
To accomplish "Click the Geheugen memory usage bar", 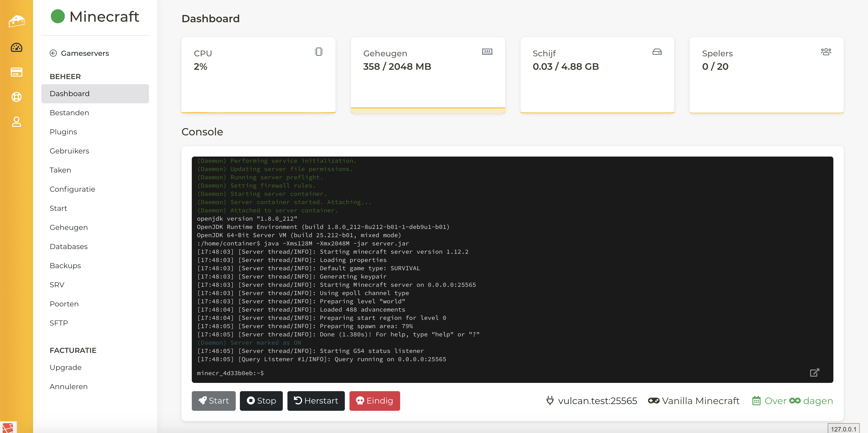I will tap(428, 110).
